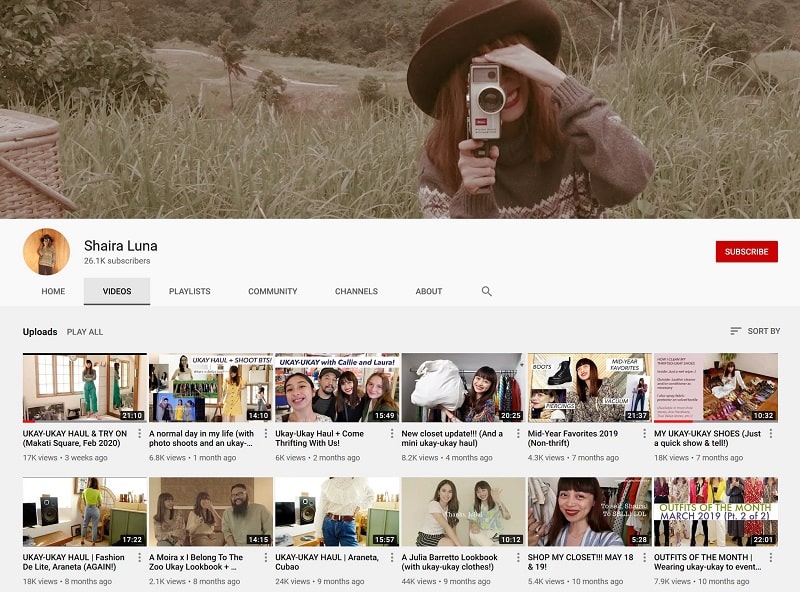Open three-dot menu for MY UKAY-UKAY SHOES video
Viewport: 800px width, 592px height.
click(771, 433)
